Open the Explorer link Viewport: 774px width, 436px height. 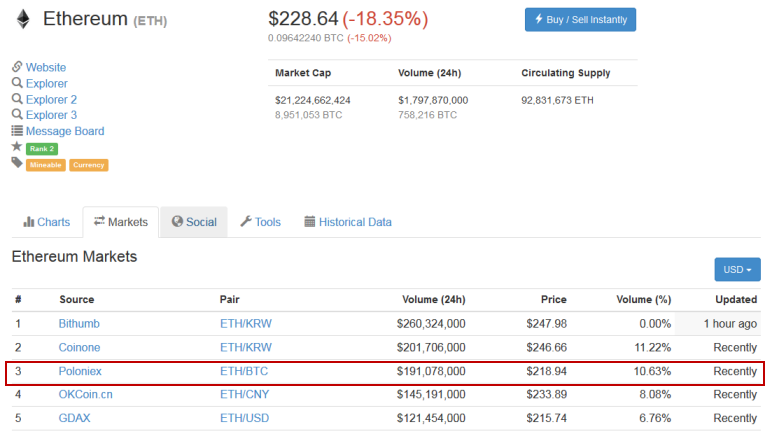tap(47, 83)
